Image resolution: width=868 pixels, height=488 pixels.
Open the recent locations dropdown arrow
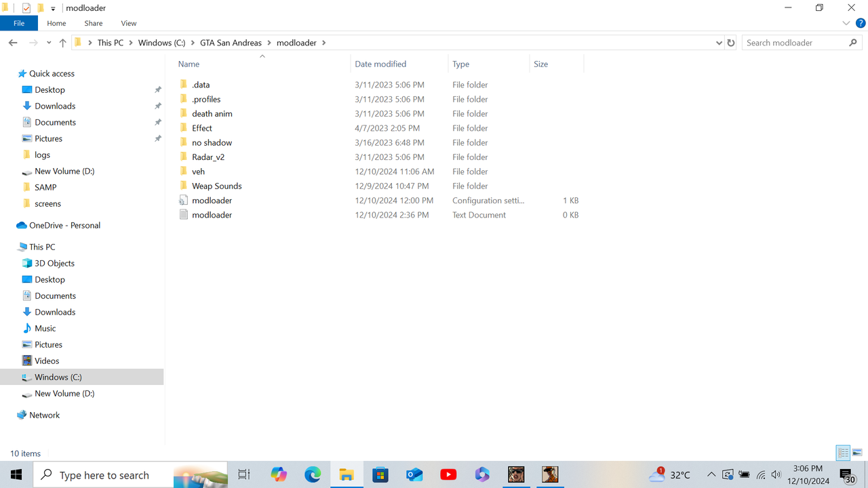pyautogui.click(x=49, y=43)
